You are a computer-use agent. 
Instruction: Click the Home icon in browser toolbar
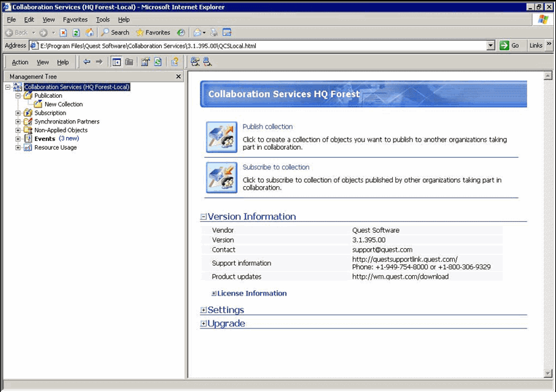(90, 32)
